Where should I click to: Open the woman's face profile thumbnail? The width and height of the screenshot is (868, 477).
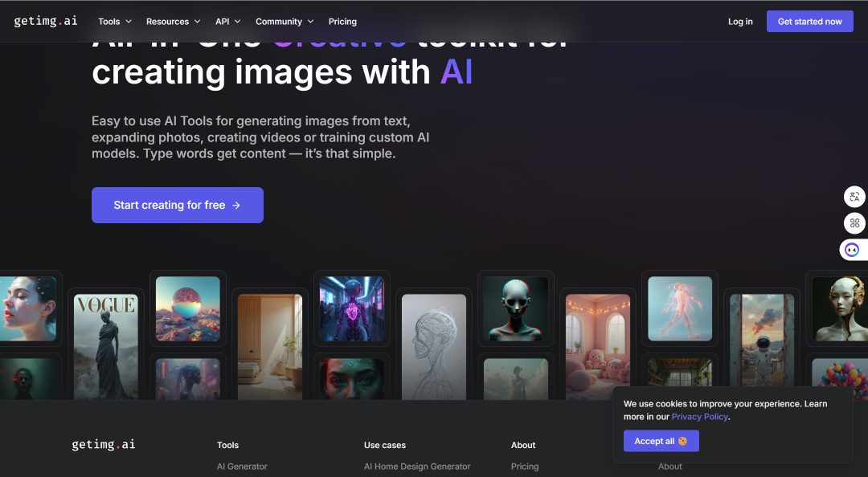click(27, 309)
